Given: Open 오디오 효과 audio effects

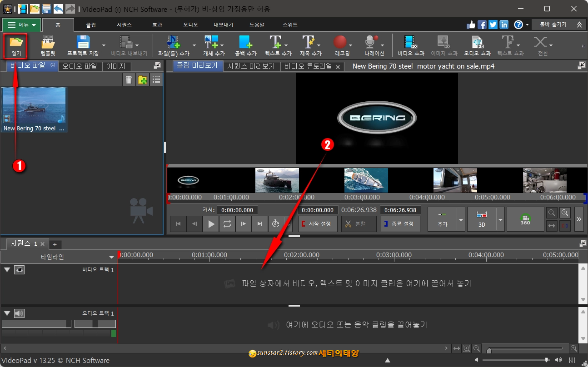Looking at the screenshot, I should pos(477,46).
